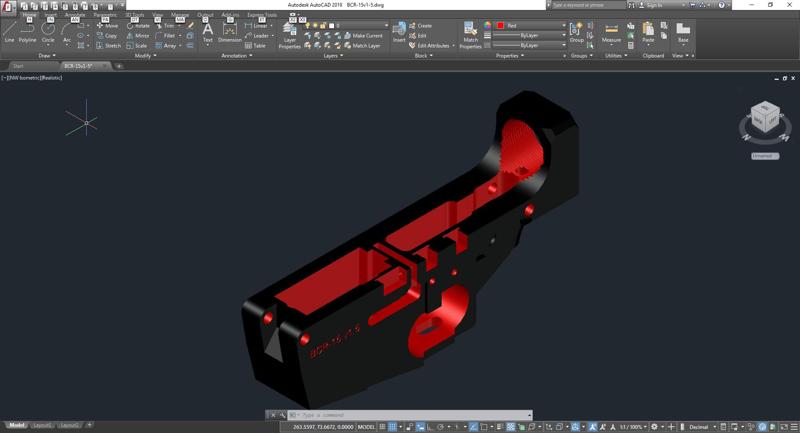This screenshot has width=800, height=433.
Task: Click the white layer color swatch
Action: [331, 26]
